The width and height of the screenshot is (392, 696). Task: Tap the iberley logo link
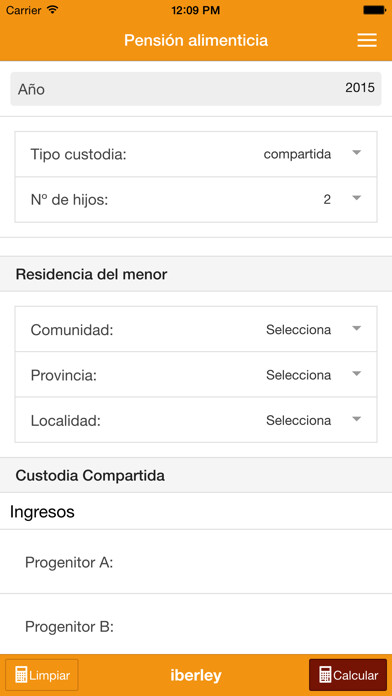pyautogui.click(x=196, y=675)
